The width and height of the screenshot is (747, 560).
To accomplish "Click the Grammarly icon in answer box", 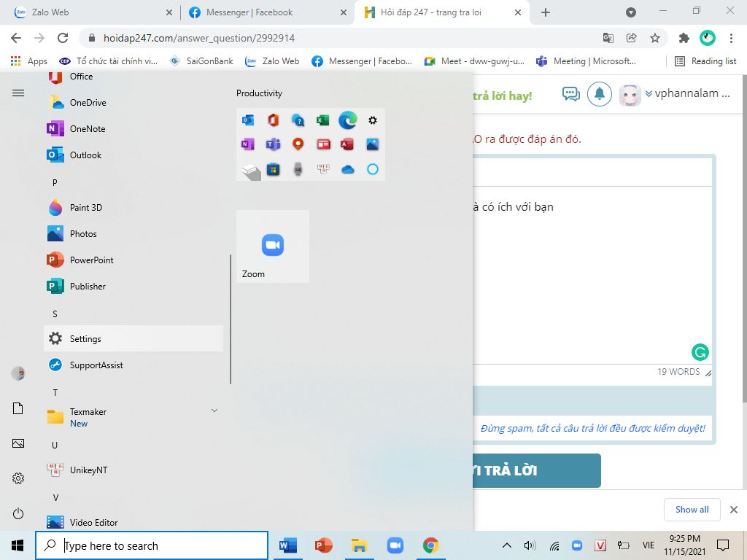I will click(700, 352).
